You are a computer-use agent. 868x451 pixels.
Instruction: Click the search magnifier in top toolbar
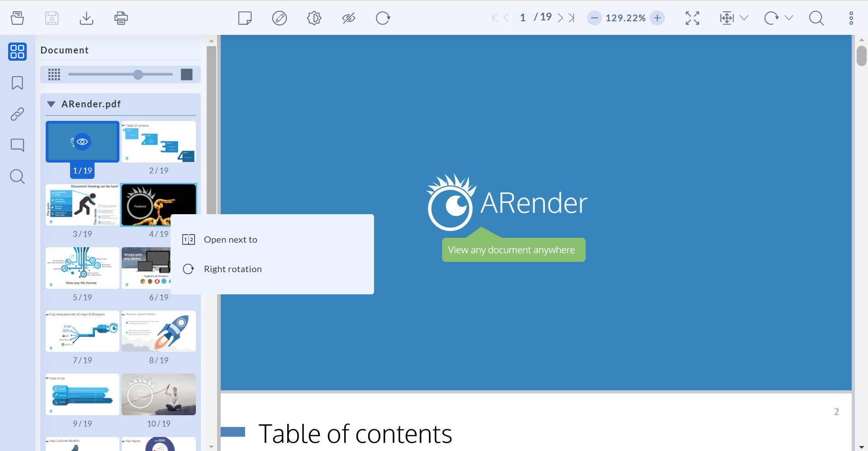click(816, 18)
